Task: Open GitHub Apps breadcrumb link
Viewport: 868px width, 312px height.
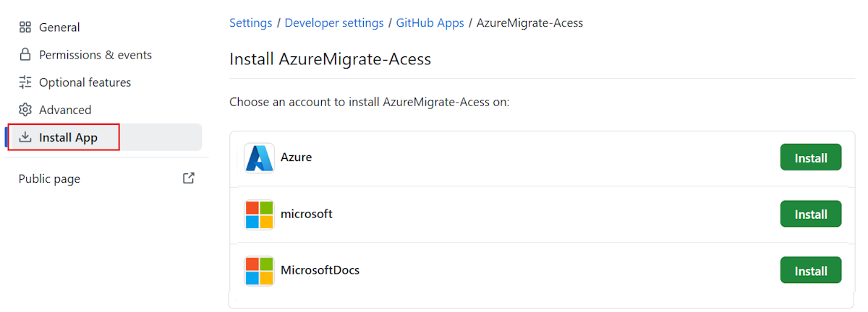Action: [430, 23]
